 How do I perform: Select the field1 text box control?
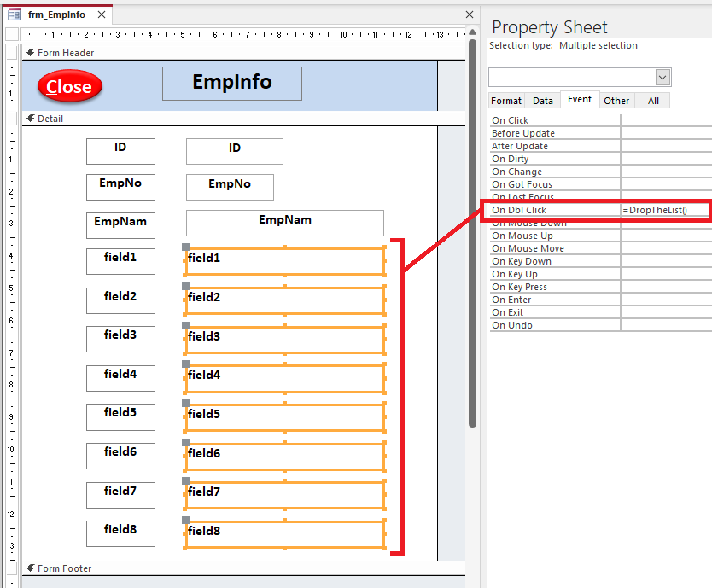tap(285, 261)
